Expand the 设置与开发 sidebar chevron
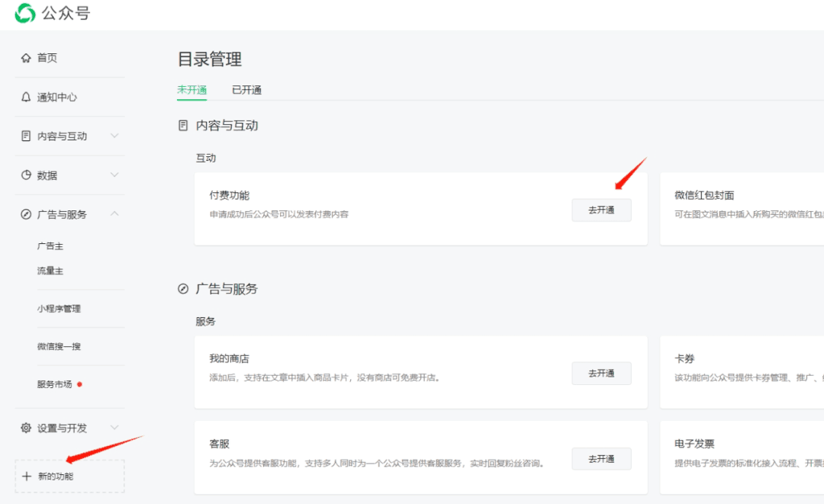Screen dimensions: 824x504 pyautogui.click(x=114, y=427)
